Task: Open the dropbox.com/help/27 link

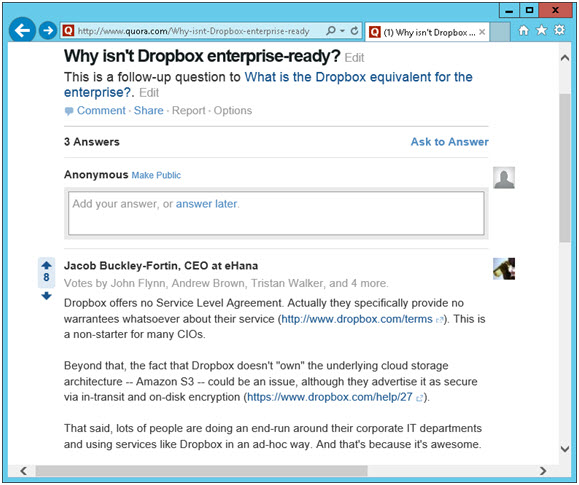Action: coord(329,397)
